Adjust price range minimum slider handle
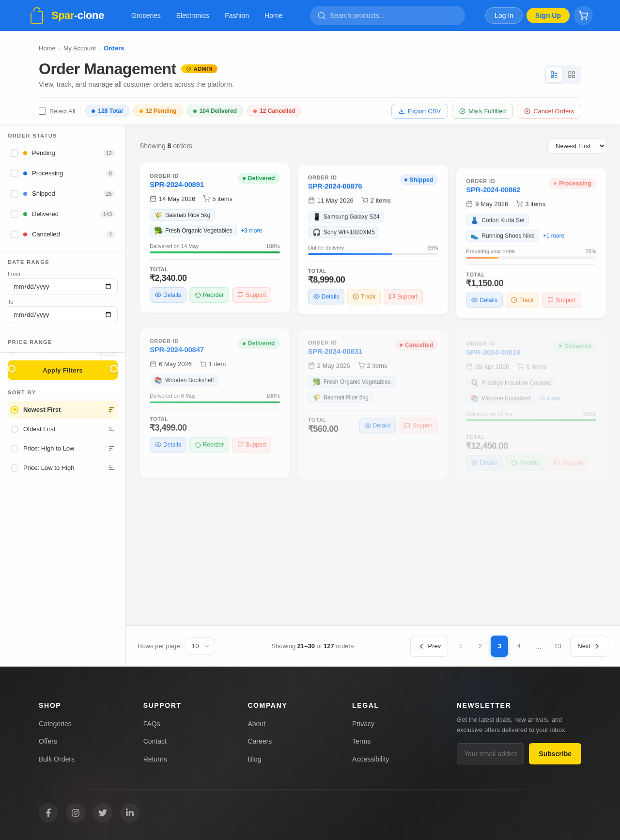This screenshot has width=620, height=840. (x=12, y=369)
